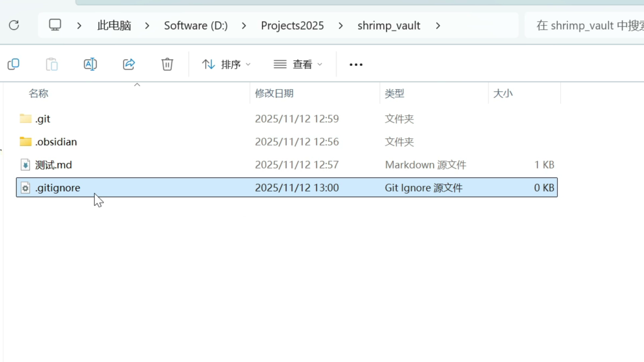Click the delete trash icon
644x362 pixels.
tap(167, 65)
